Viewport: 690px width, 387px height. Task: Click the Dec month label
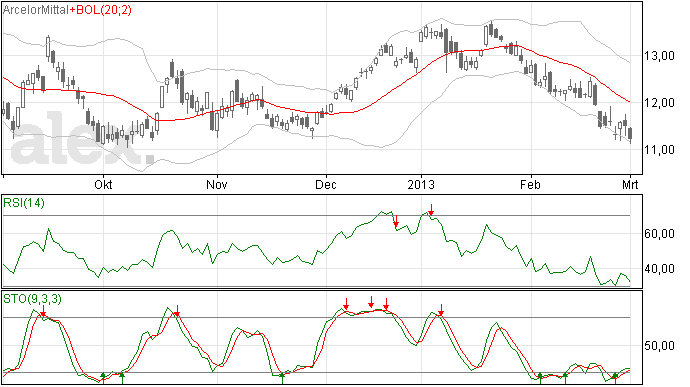point(326,184)
